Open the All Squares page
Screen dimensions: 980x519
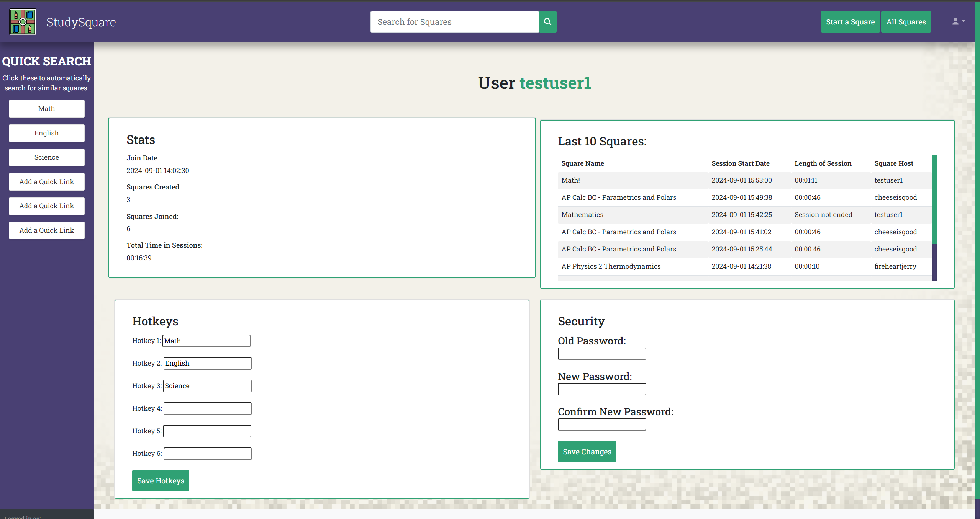click(906, 22)
